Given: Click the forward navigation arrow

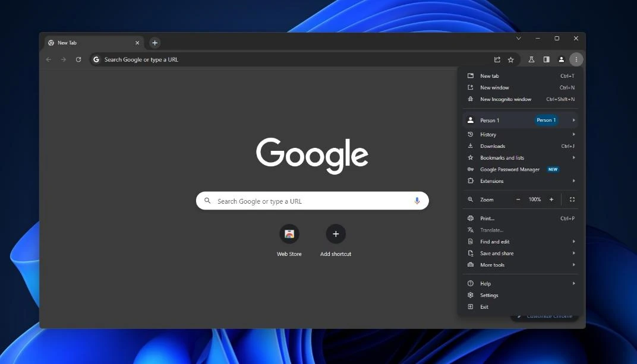Looking at the screenshot, I should [64, 59].
